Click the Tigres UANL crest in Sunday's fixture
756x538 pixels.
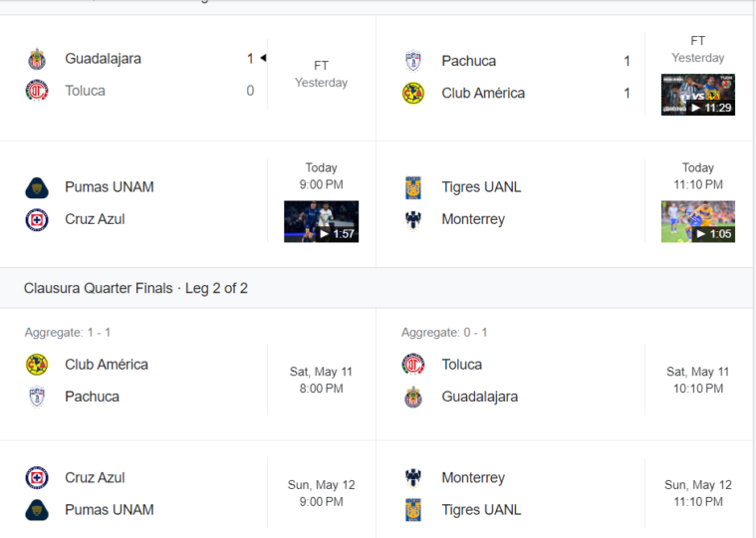click(413, 510)
